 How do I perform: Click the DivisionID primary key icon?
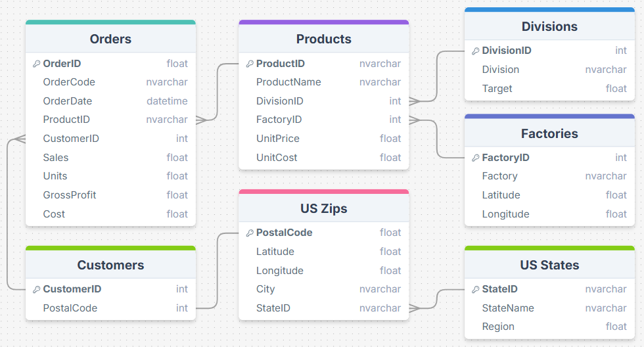point(476,51)
